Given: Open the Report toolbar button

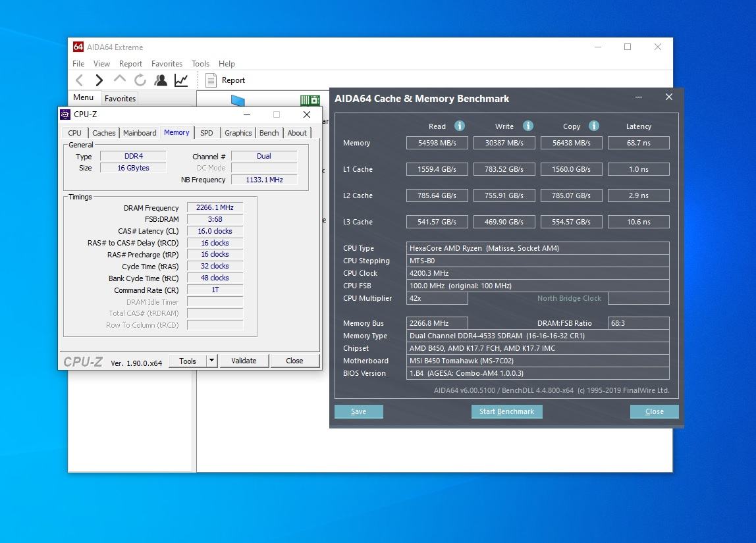Looking at the screenshot, I should [x=226, y=80].
